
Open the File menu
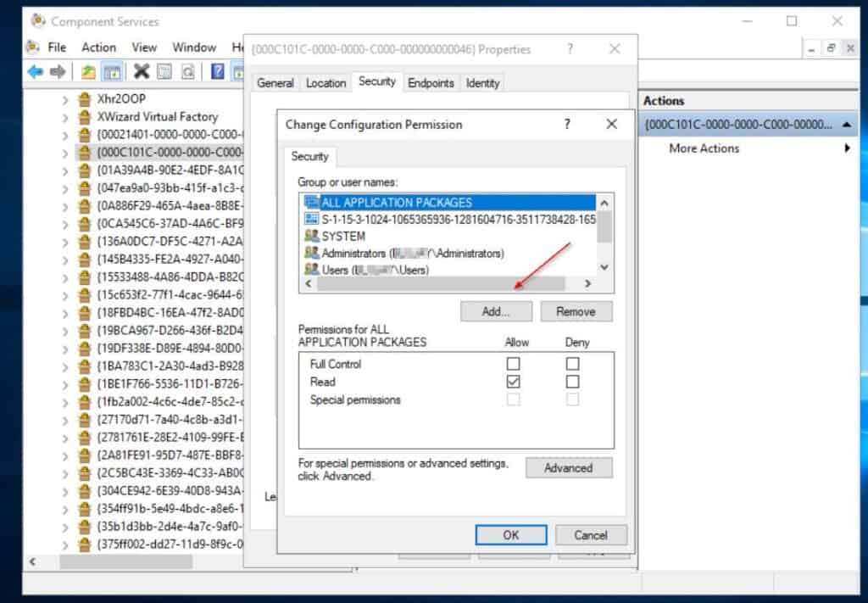[x=57, y=47]
